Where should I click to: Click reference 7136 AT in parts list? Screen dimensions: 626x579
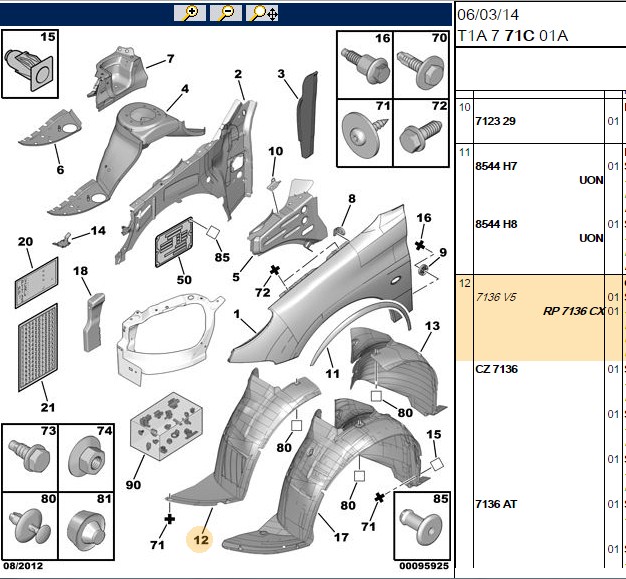[496, 504]
